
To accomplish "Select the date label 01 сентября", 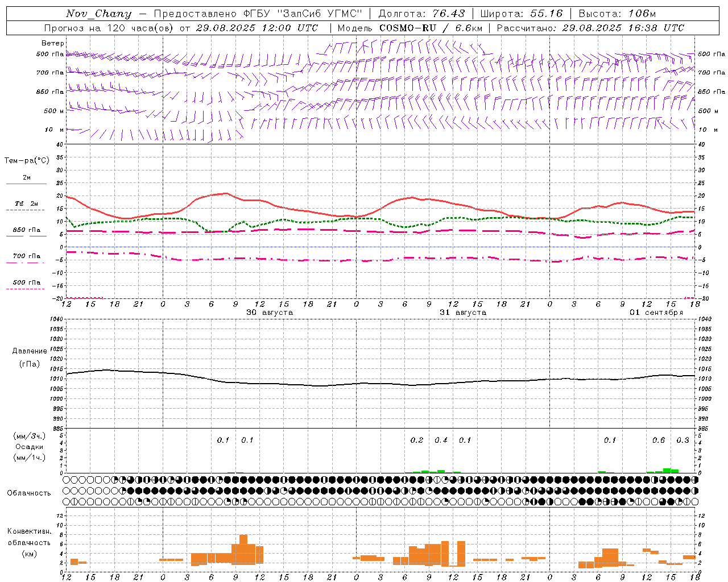I will pos(656,313).
